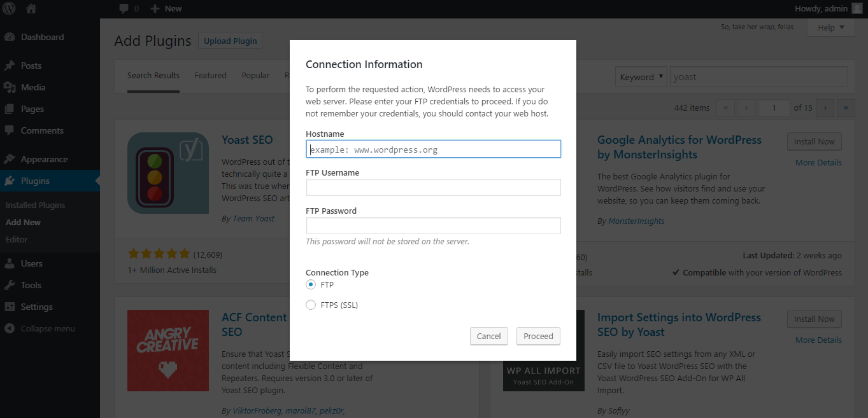Expand the Help dropdown tab

[x=830, y=27]
